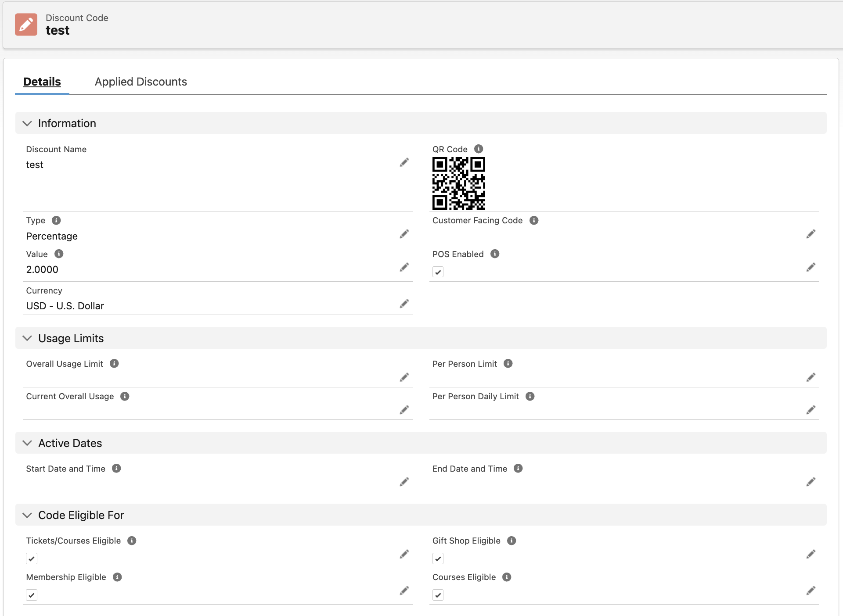
Task: Toggle Gift Shop Eligible checkbox
Action: click(x=438, y=559)
